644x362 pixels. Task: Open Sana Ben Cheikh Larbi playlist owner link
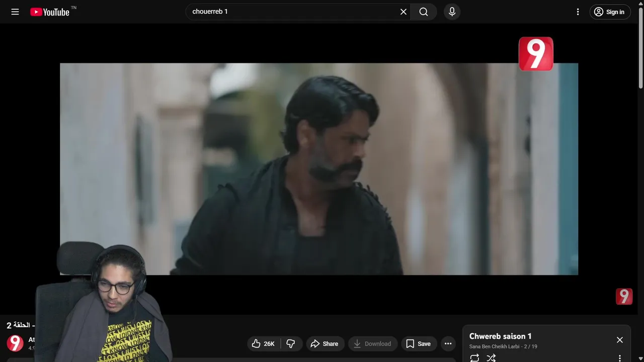(495, 346)
